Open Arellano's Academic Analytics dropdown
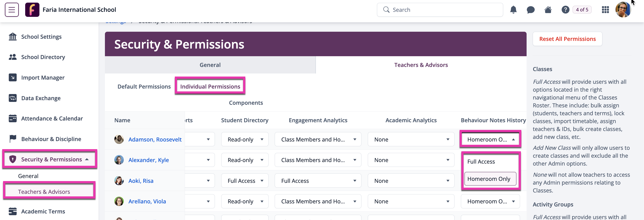The width and height of the screenshot is (644, 220). point(411,201)
